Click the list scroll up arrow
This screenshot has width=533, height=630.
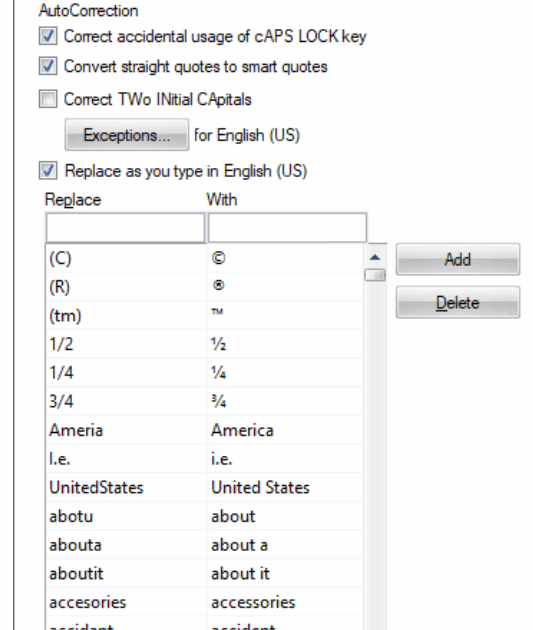375,257
